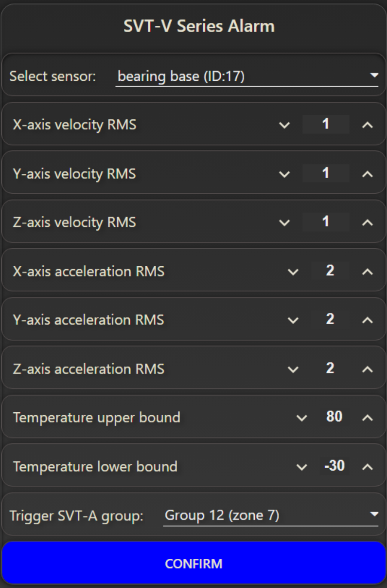Increase Z-axis acceleration RMS value
This screenshot has width=387, height=588.
368,369
